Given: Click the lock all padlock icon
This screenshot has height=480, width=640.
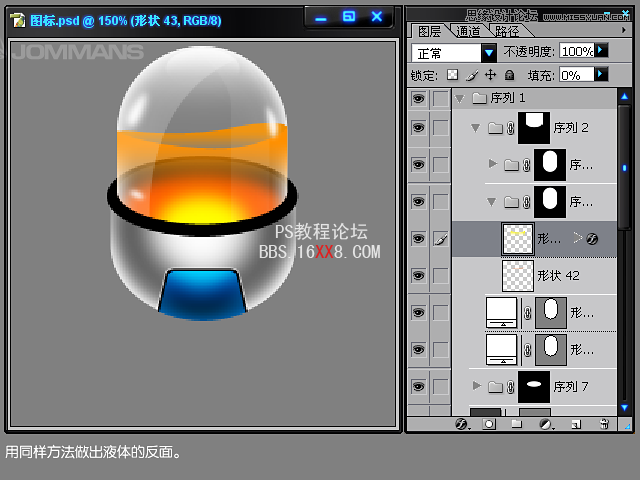Looking at the screenshot, I should tap(509, 75).
